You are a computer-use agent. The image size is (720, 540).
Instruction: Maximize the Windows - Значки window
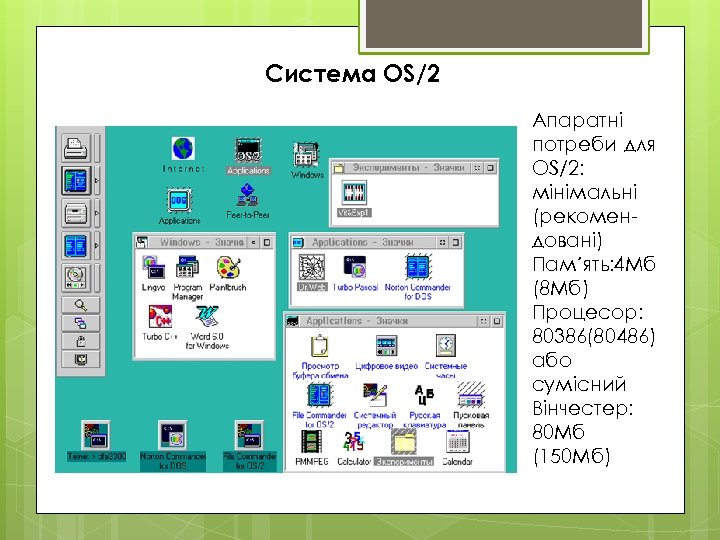pyautogui.click(x=267, y=242)
